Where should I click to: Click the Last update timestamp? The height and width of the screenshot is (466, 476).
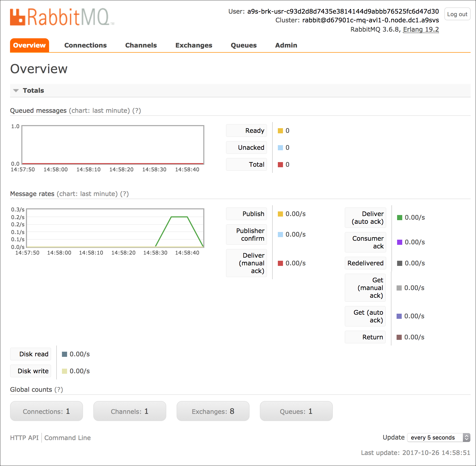(x=416, y=453)
